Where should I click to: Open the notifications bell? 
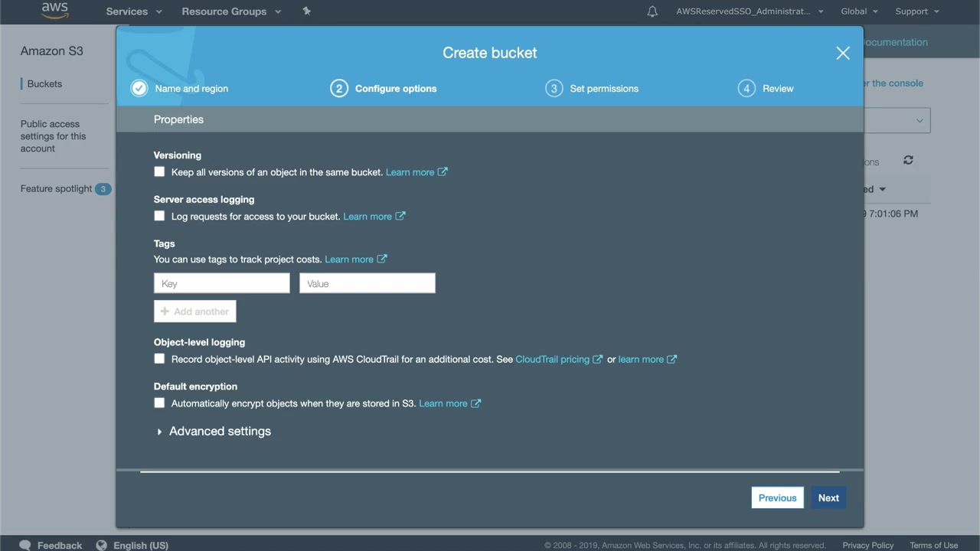click(652, 11)
